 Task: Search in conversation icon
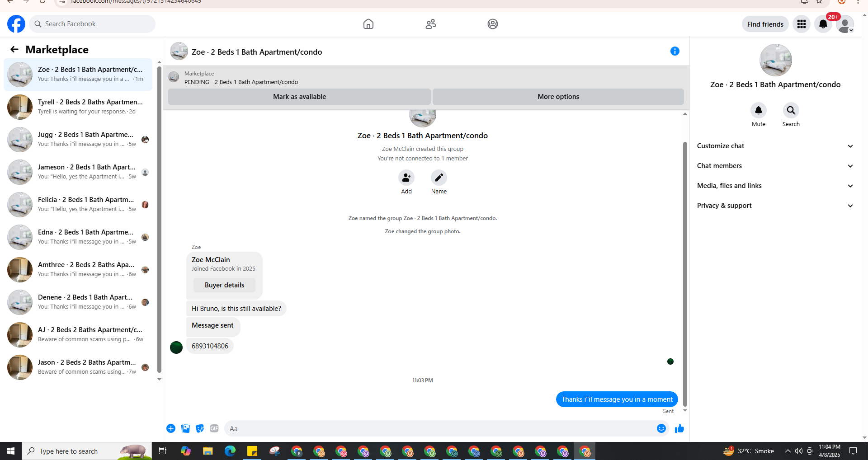click(x=791, y=110)
